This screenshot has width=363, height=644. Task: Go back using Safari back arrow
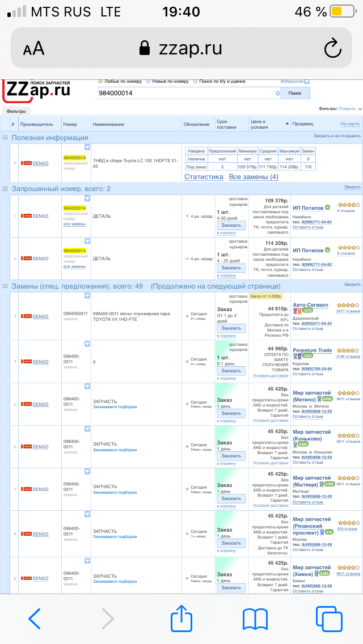pyautogui.click(x=35, y=618)
